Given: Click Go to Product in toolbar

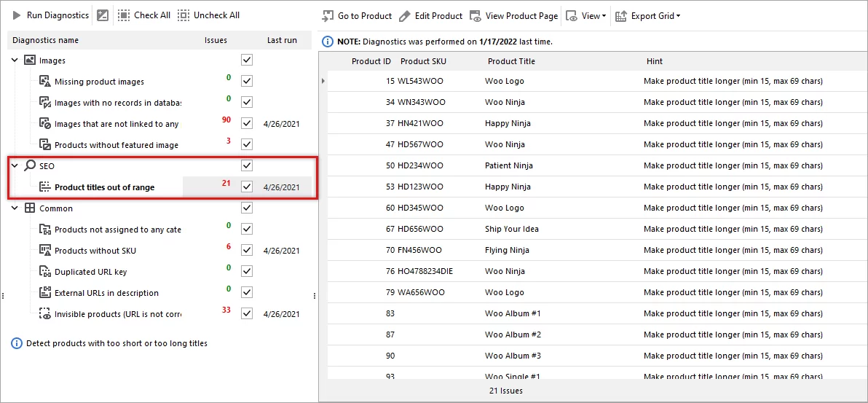Looking at the screenshot, I should [x=357, y=15].
